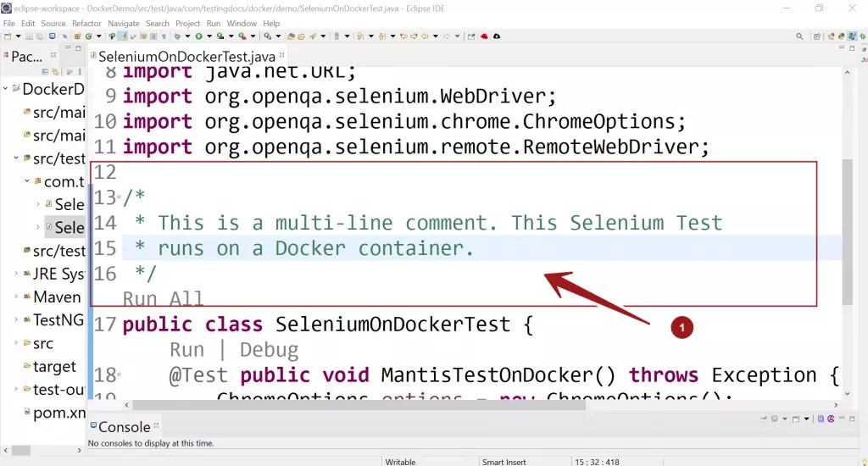Image resolution: width=868 pixels, height=466 pixels.
Task: Toggle Mark Occurrences highlighter icon
Action: click(x=123, y=36)
